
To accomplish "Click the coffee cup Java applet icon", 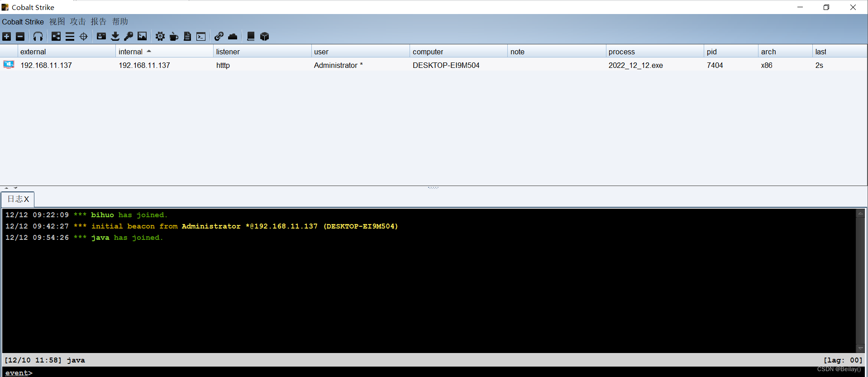I will tap(174, 37).
